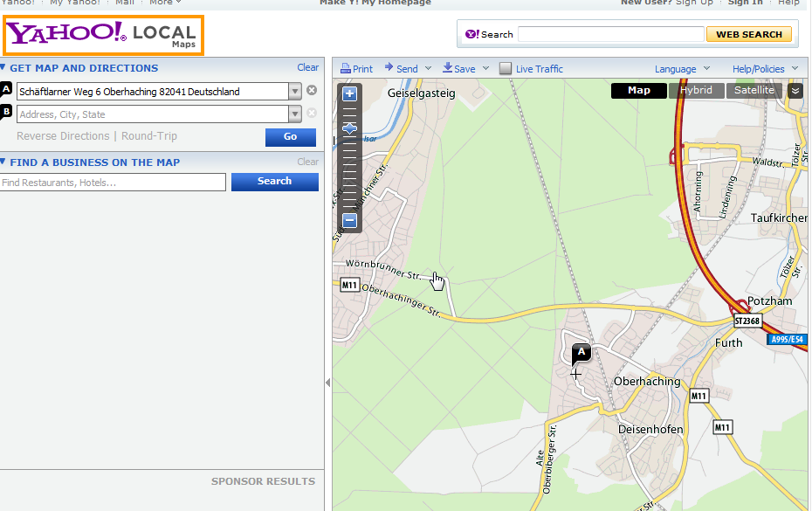
Task: Switch to Satellite view tab
Action: tap(754, 91)
